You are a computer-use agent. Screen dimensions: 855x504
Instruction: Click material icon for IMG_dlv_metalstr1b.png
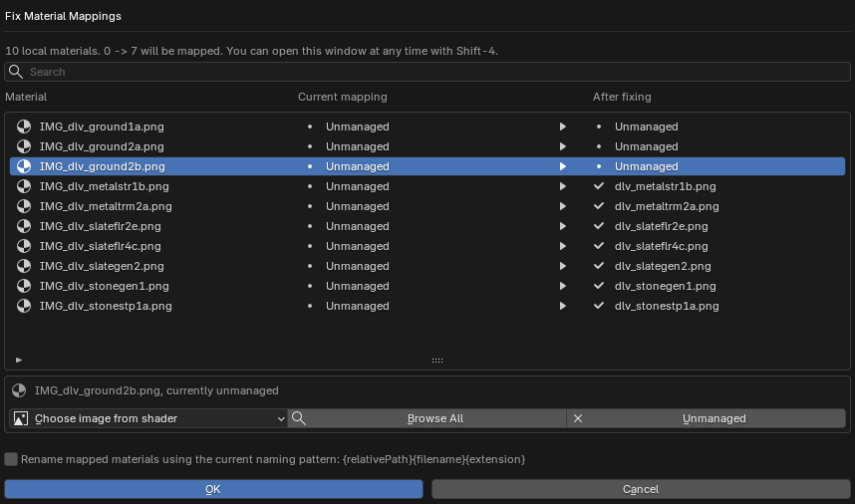(x=24, y=186)
